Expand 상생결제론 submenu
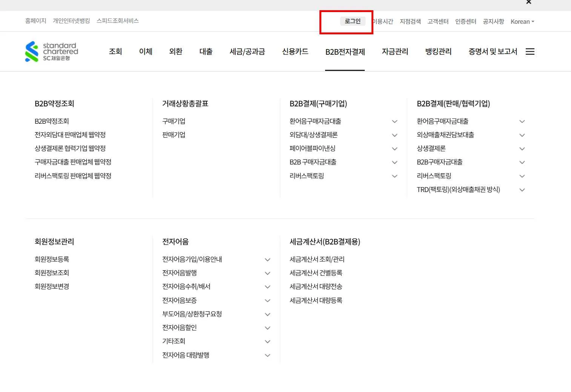The width and height of the screenshot is (571, 392). click(522, 149)
